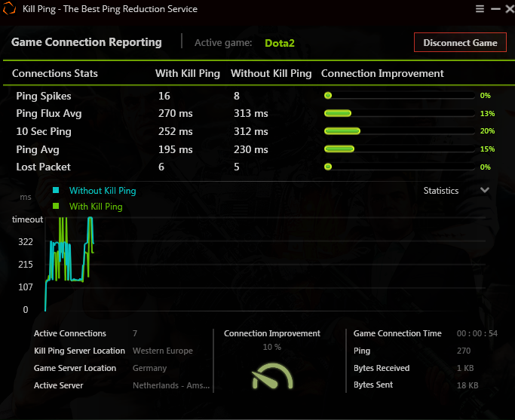Click the Connections Stats column header
The height and width of the screenshot is (420, 515).
pyautogui.click(x=55, y=73)
